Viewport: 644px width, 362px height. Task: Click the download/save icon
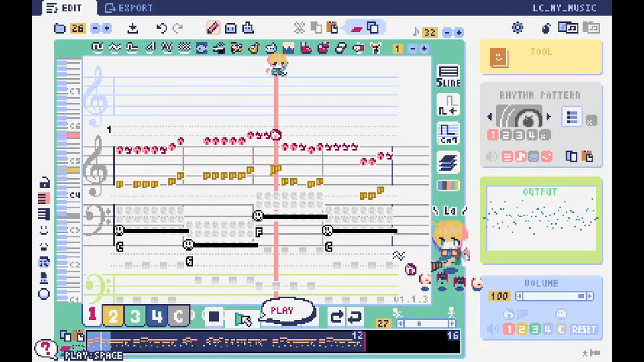click(133, 28)
